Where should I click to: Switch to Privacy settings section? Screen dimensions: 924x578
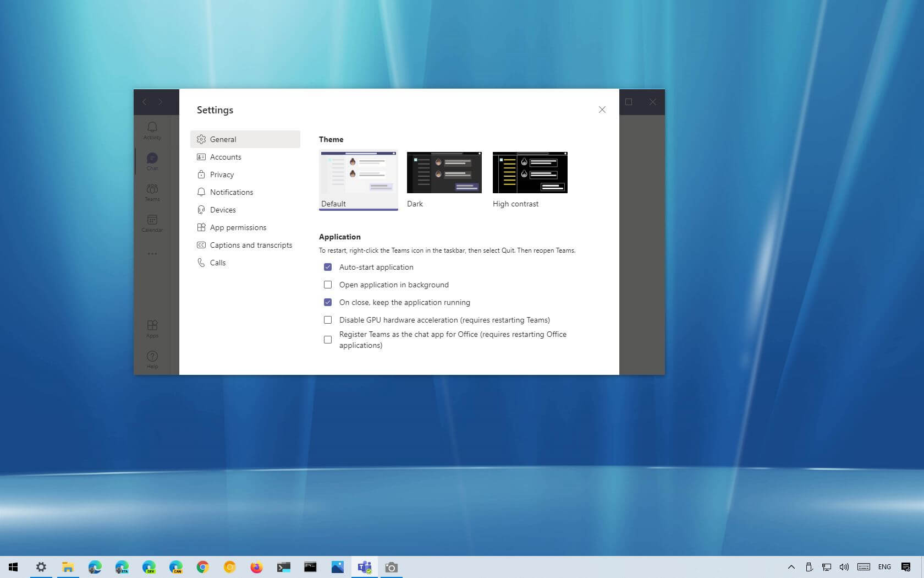click(x=222, y=175)
